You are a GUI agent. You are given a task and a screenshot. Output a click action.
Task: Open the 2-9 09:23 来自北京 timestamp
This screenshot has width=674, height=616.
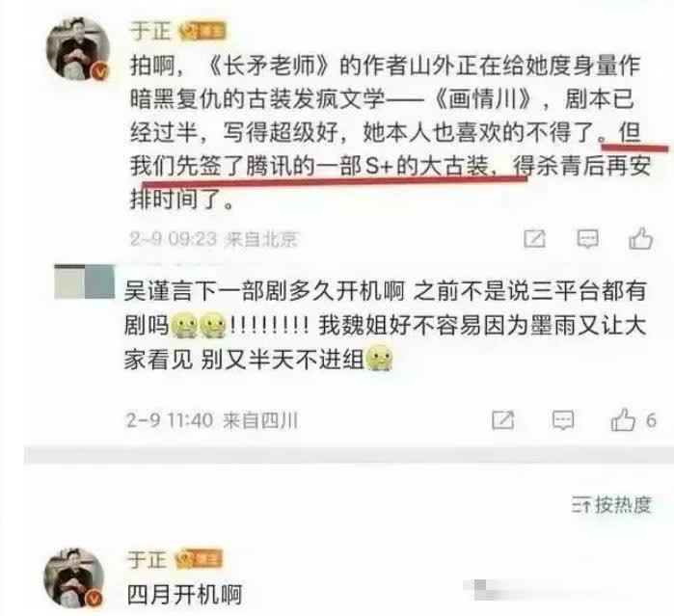point(214,239)
